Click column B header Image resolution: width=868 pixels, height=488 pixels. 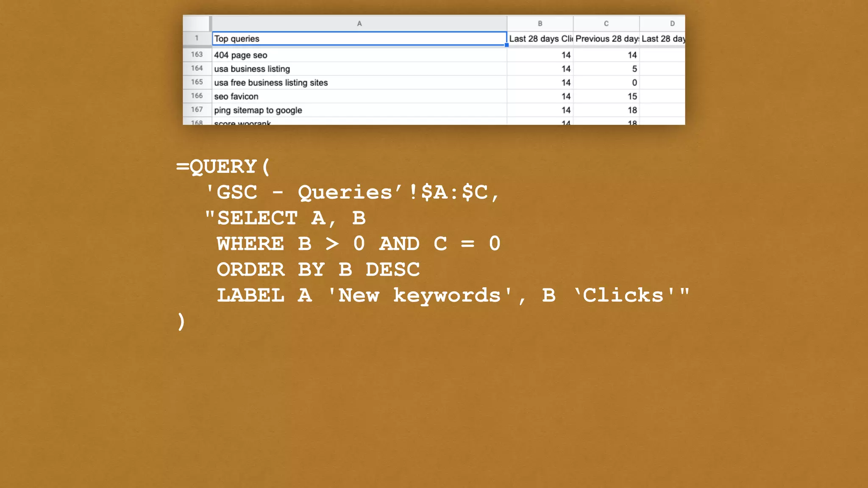pyautogui.click(x=540, y=23)
